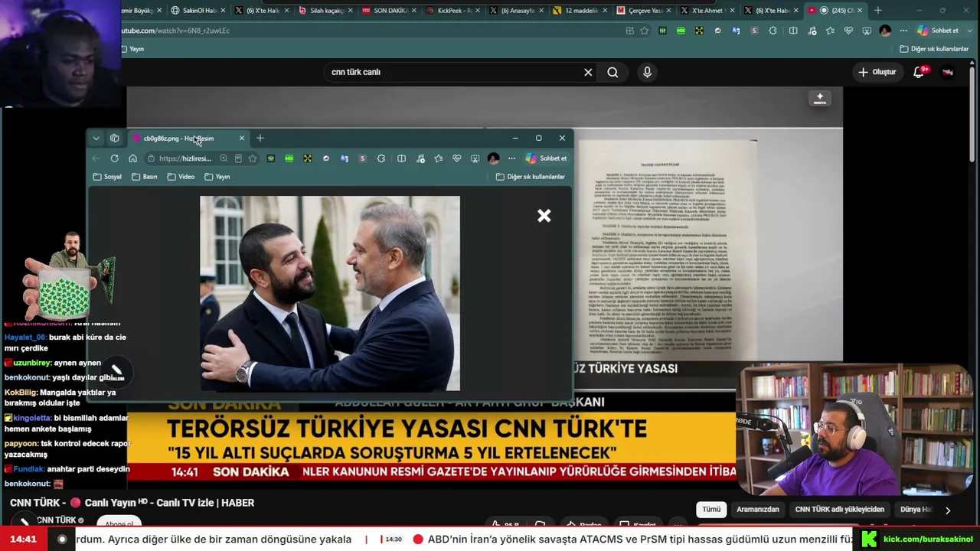
Task: Open browser essentials heart icon in YouTube window
Action: click(848, 31)
